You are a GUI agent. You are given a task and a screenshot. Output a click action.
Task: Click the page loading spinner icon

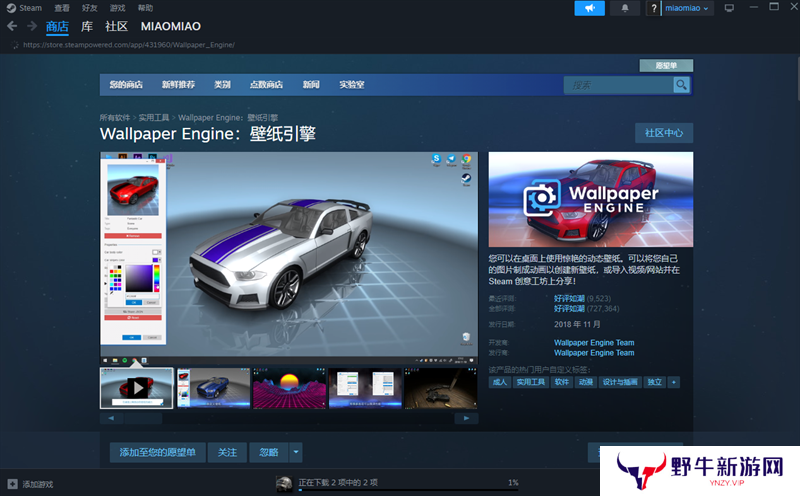click(14, 45)
